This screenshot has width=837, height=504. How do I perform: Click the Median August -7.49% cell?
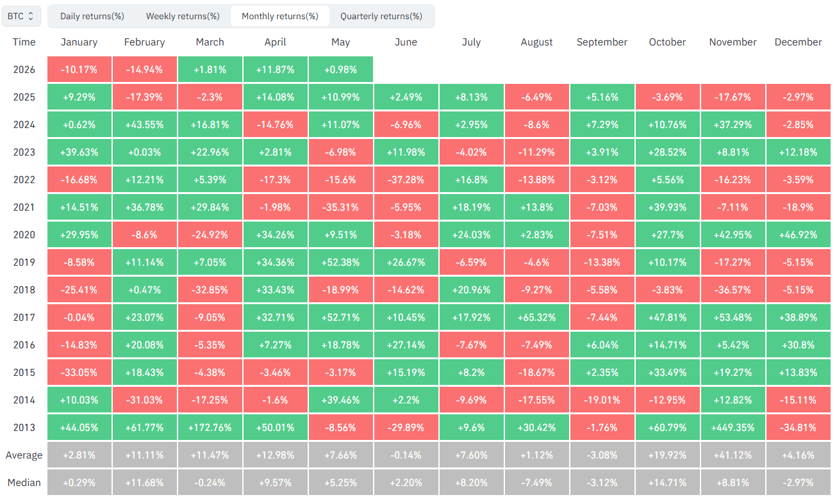tap(537, 482)
